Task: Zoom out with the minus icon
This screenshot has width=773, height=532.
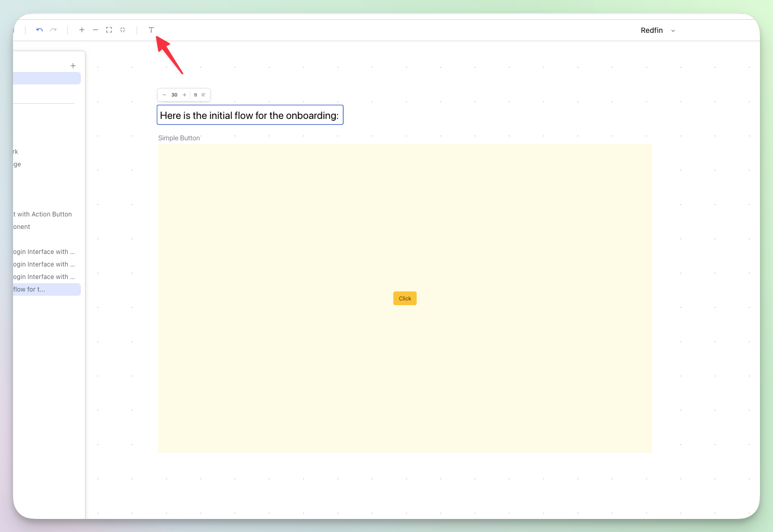Action: 95,30
